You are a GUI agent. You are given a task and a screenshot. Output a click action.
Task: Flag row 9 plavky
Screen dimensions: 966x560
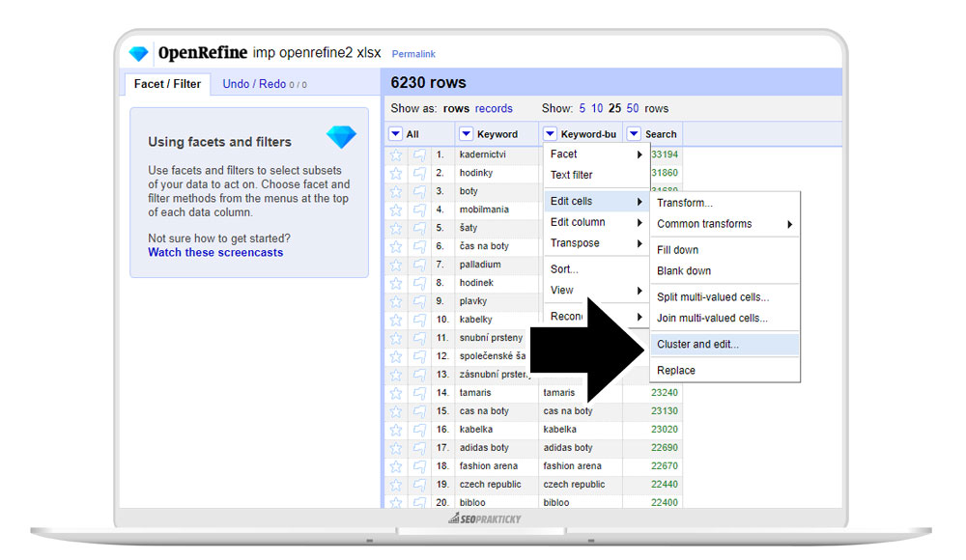419,301
